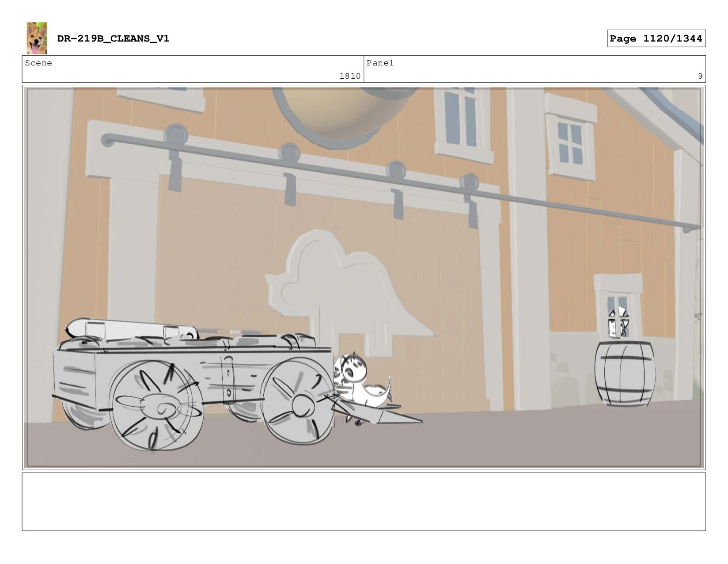This screenshot has height=564, width=728.
Task: Select scene number 1810
Action: click(x=350, y=76)
